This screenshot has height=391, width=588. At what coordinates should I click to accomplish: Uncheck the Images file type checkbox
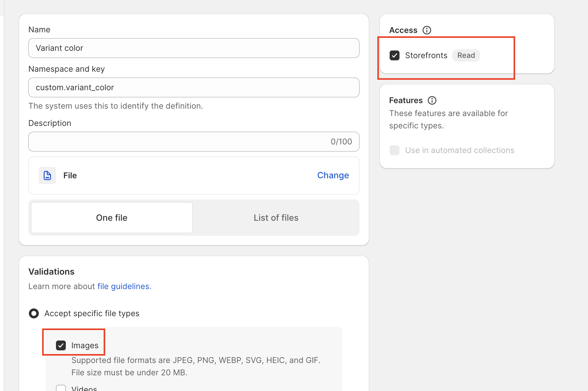tap(61, 345)
